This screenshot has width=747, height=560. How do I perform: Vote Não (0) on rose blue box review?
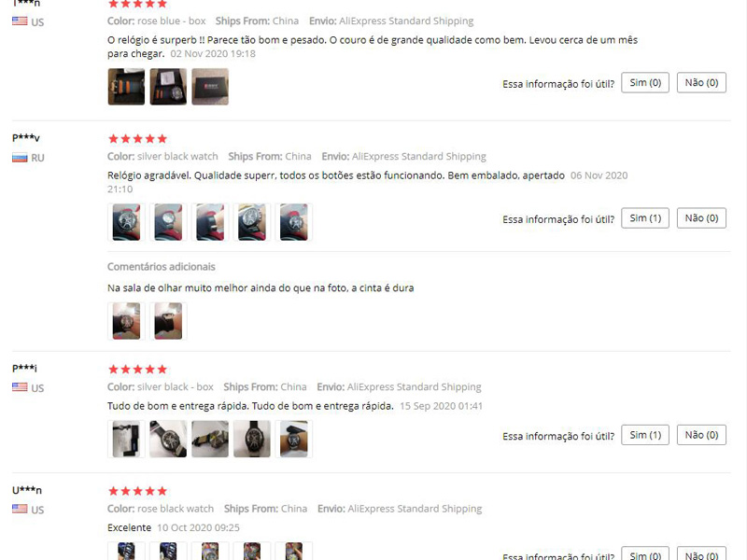point(701,83)
